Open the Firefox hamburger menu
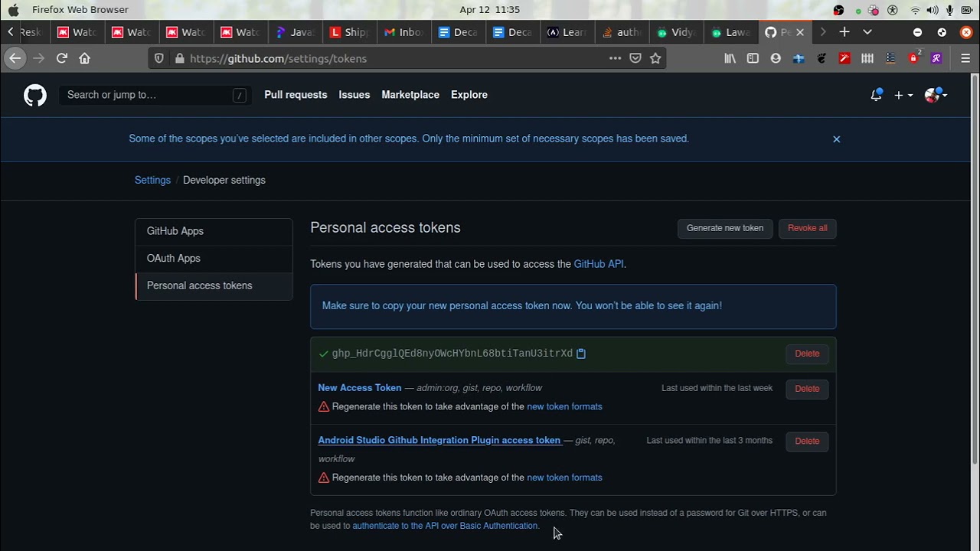This screenshot has width=980, height=551. 965,58
